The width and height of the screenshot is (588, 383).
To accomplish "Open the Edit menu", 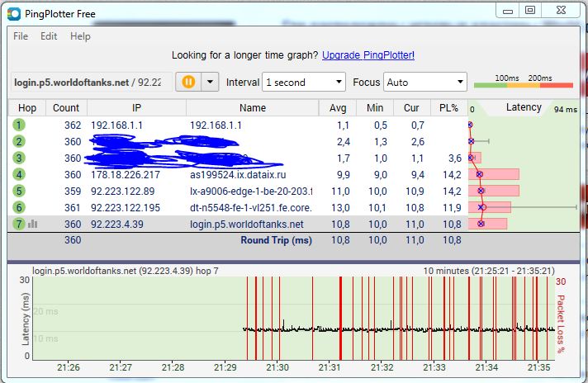I will coord(49,36).
